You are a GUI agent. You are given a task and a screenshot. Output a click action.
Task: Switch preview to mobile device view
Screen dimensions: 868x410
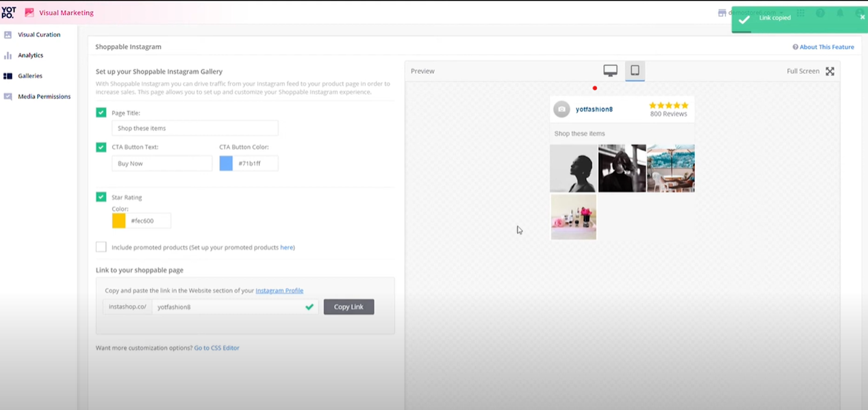click(635, 70)
